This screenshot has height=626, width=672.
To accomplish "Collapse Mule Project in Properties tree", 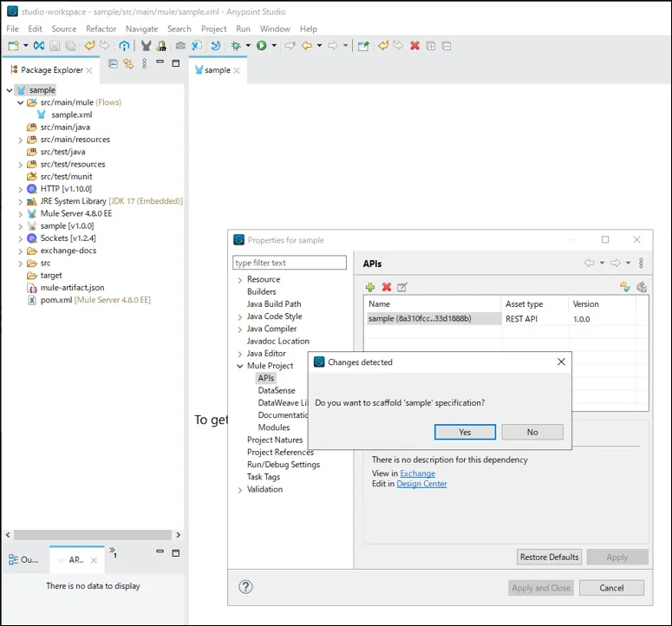I will pyautogui.click(x=240, y=366).
